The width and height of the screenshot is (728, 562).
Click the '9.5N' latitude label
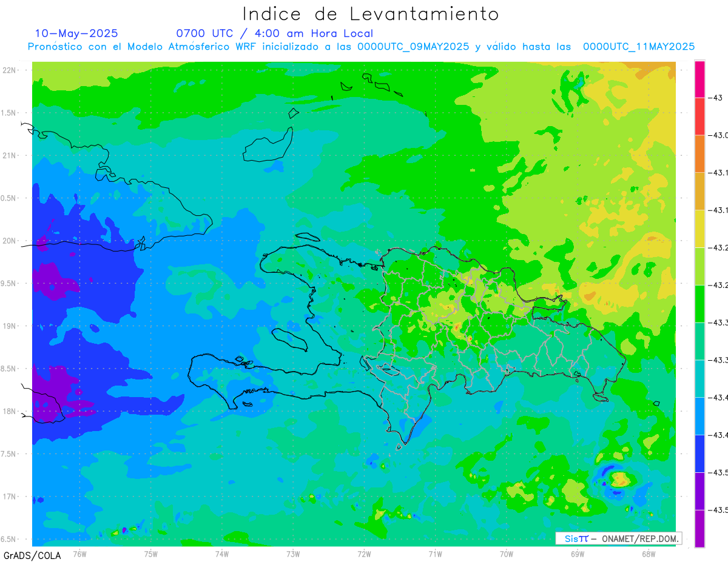point(9,283)
